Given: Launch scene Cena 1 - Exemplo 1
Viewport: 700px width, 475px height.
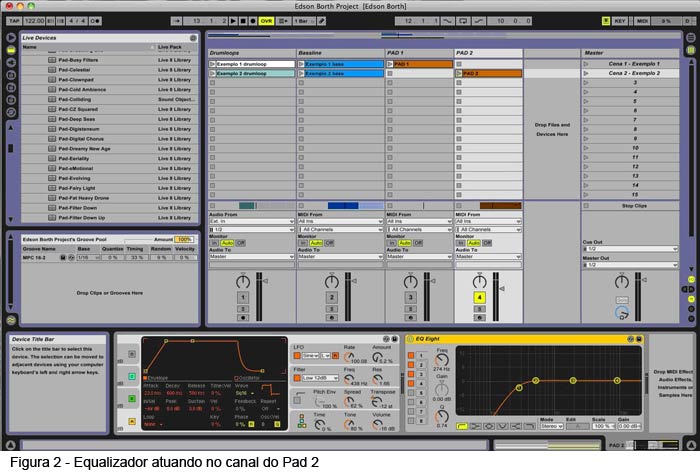Looking at the screenshot, I should pos(586,64).
